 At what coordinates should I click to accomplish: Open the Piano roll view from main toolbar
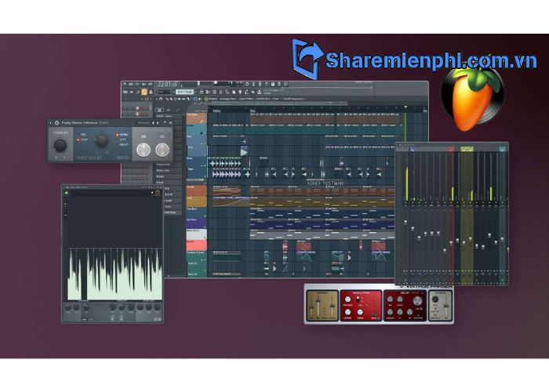click(208, 92)
